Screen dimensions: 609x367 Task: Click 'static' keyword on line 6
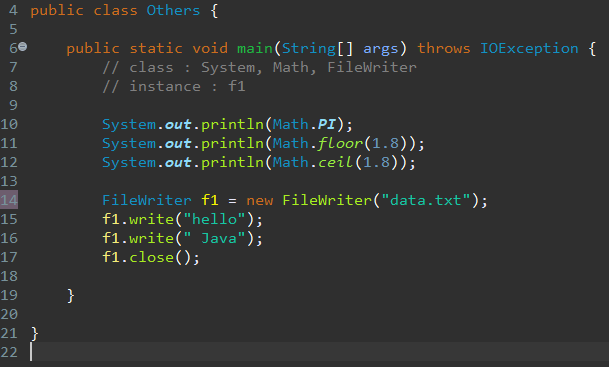click(156, 48)
